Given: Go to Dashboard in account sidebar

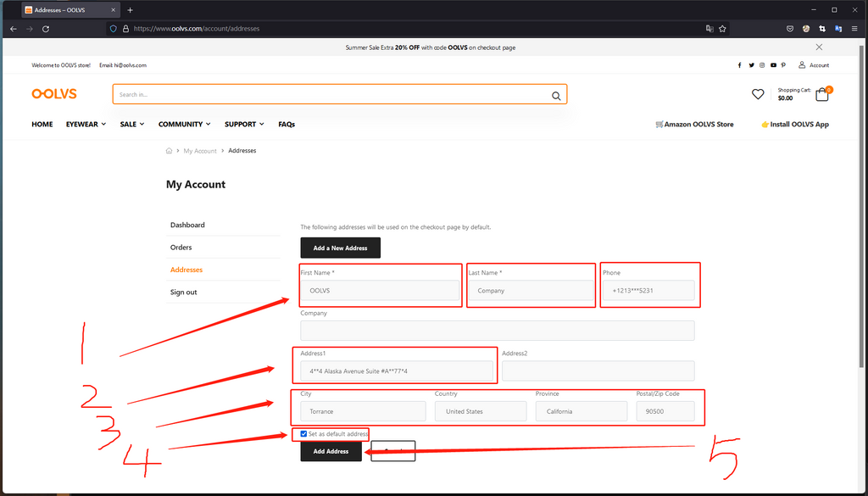Looking at the screenshot, I should [x=187, y=226].
